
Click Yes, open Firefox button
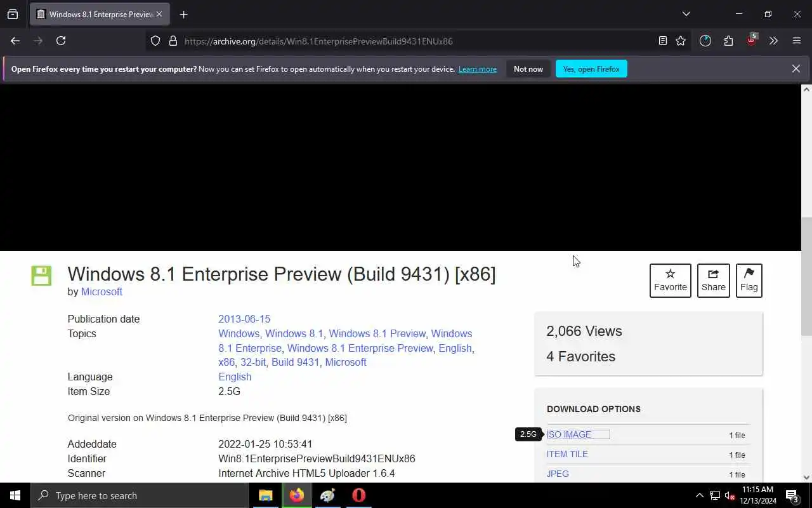pos(591,69)
